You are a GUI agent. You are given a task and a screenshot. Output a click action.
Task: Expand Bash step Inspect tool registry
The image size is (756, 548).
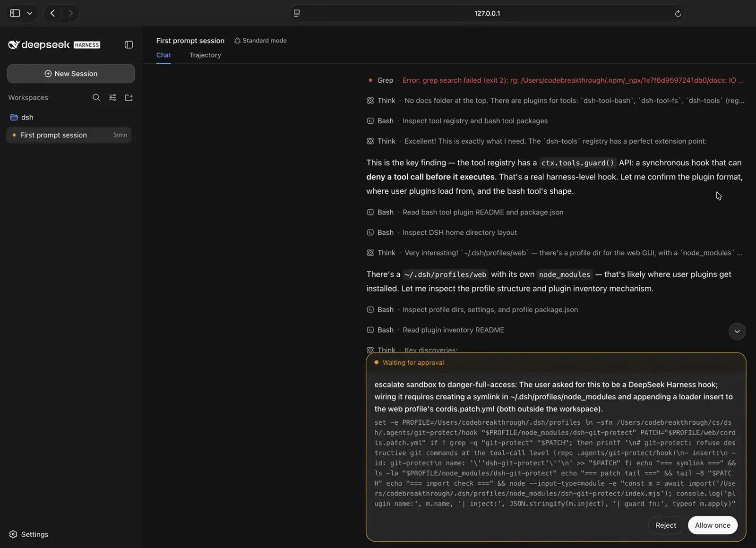click(457, 121)
